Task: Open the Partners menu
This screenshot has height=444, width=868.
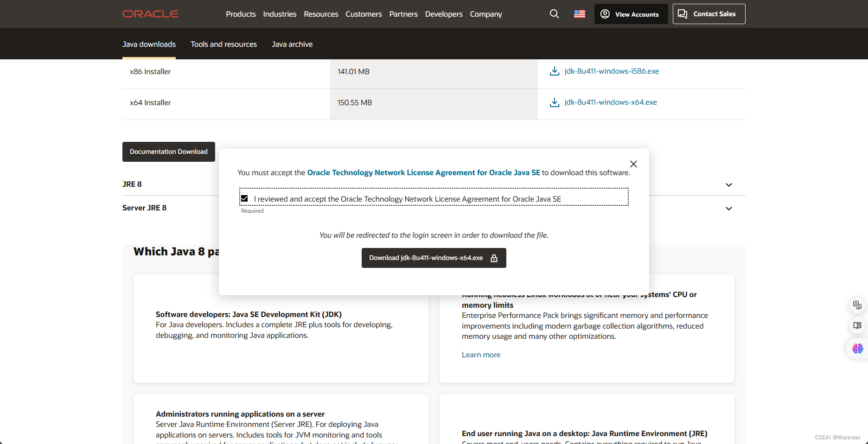Action: point(403,14)
